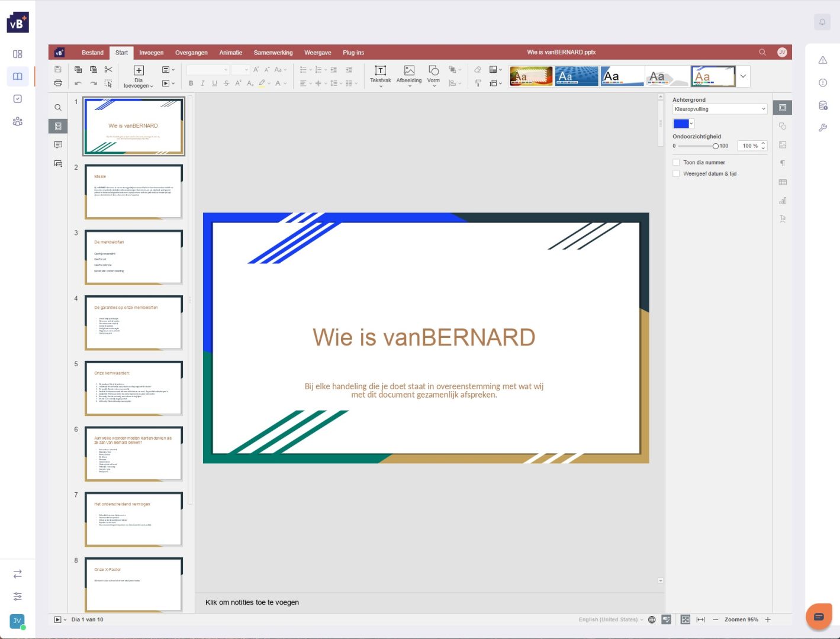This screenshot has height=639, width=840.
Task: Open the Paragraph settings panel icon
Action: [x=783, y=163]
